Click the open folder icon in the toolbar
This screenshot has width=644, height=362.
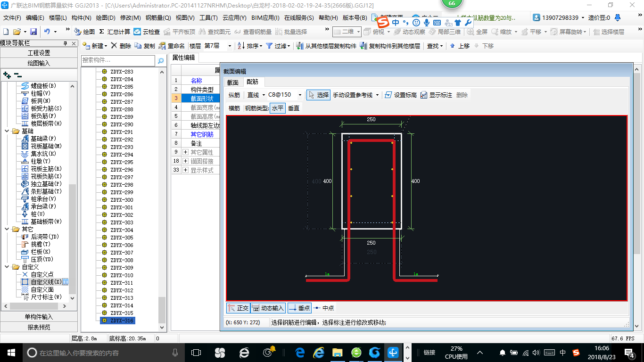pyautogui.click(x=17, y=32)
